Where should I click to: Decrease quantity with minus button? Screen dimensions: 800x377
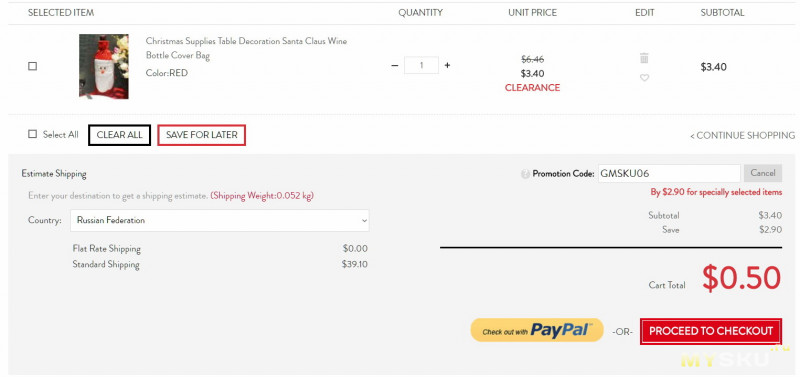tap(394, 65)
